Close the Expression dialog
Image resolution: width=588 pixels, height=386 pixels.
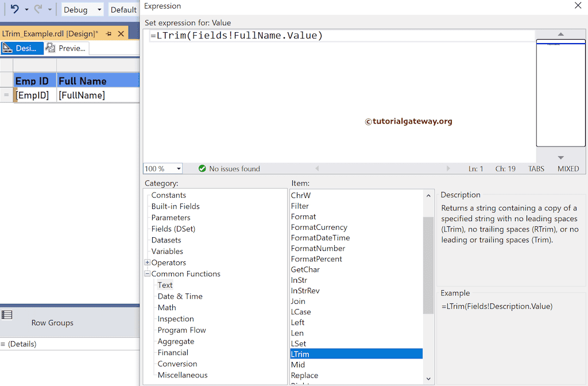[x=578, y=6]
